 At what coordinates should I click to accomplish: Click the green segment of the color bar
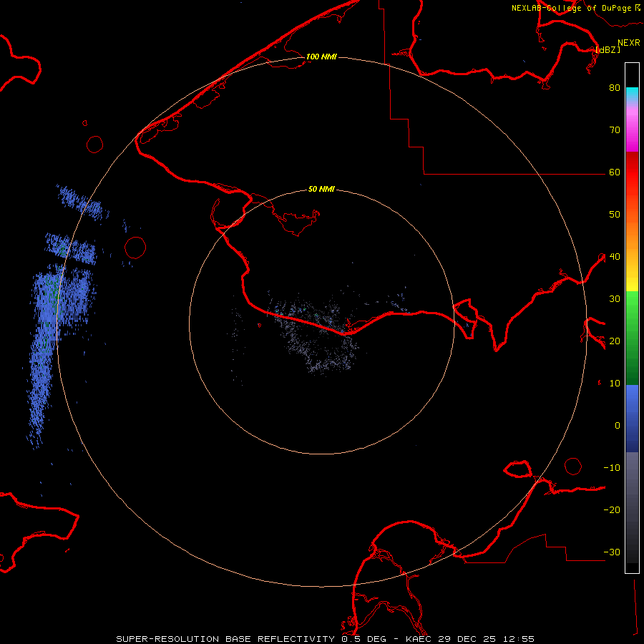632,338
